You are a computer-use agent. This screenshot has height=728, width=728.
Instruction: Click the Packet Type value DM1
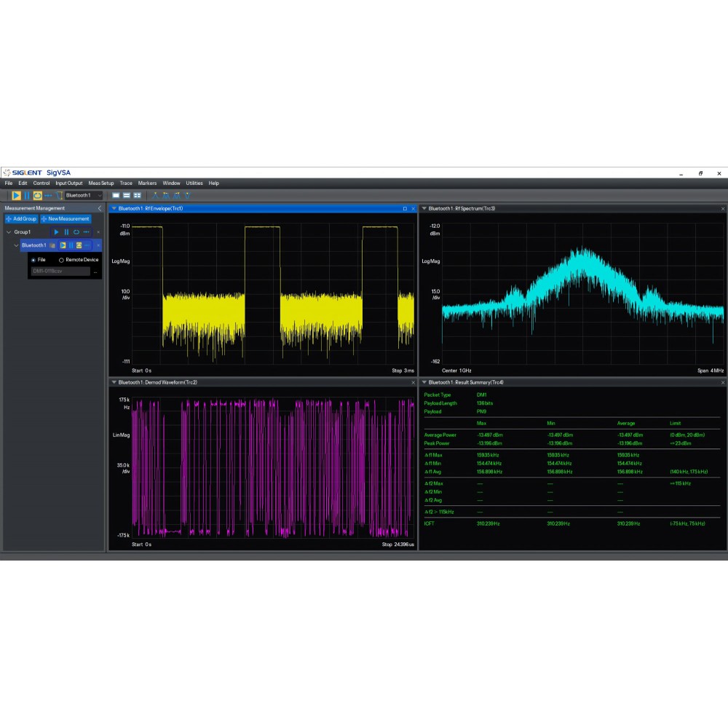[x=481, y=395]
